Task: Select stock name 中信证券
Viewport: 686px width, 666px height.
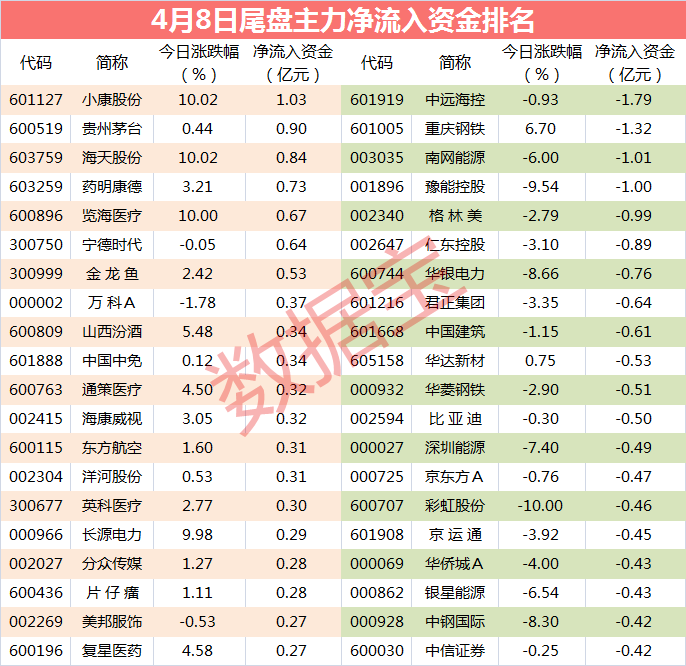Action: click(455, 651)
